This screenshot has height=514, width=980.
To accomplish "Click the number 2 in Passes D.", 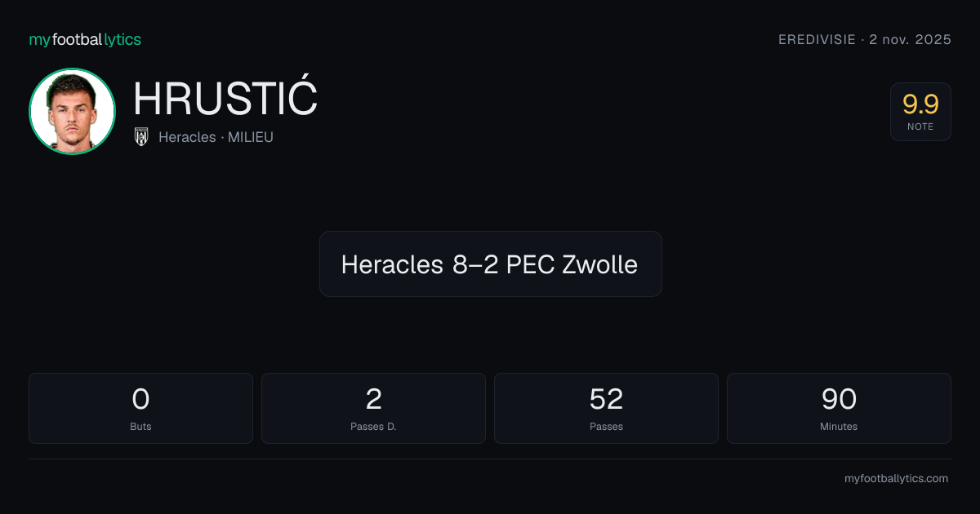I will (373, 399).
